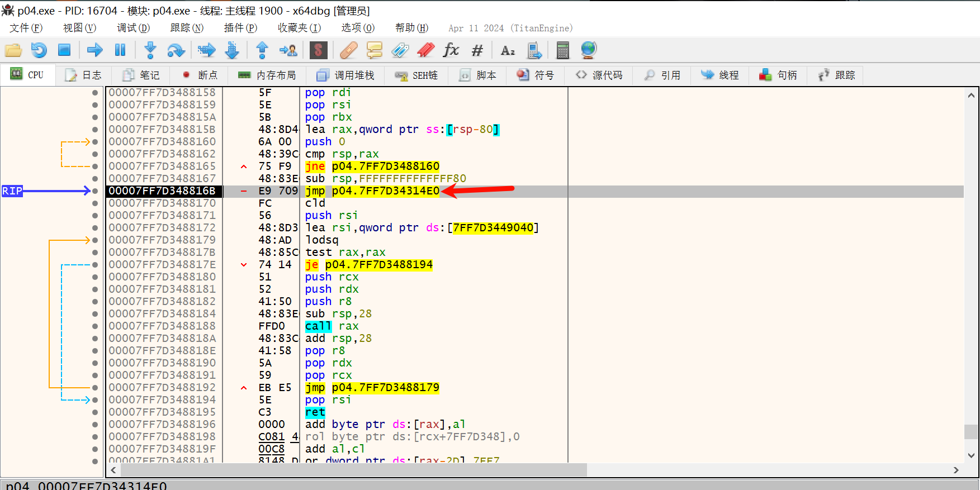Switch to the 笔记 tab
The width and height of the screenshot is (980, 490).
click(x=141, y=75)
